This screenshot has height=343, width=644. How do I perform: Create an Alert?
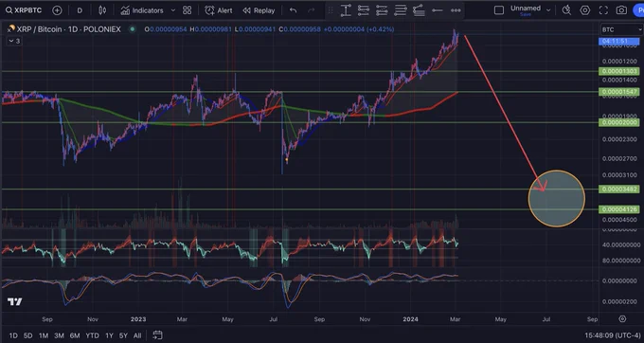coord(219,10)
